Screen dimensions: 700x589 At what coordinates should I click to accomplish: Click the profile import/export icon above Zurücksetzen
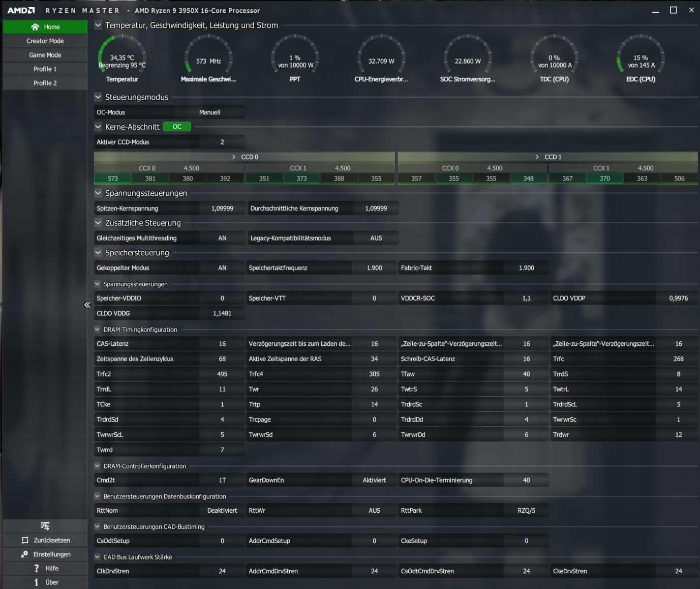pyautogui.click(x=45, y=526)
